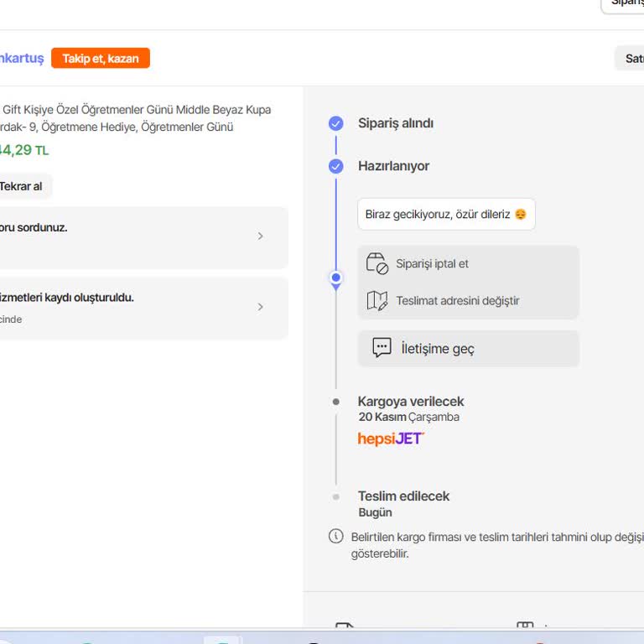
Task: Open the store name link beside Takip et
Action: (22, 59)
